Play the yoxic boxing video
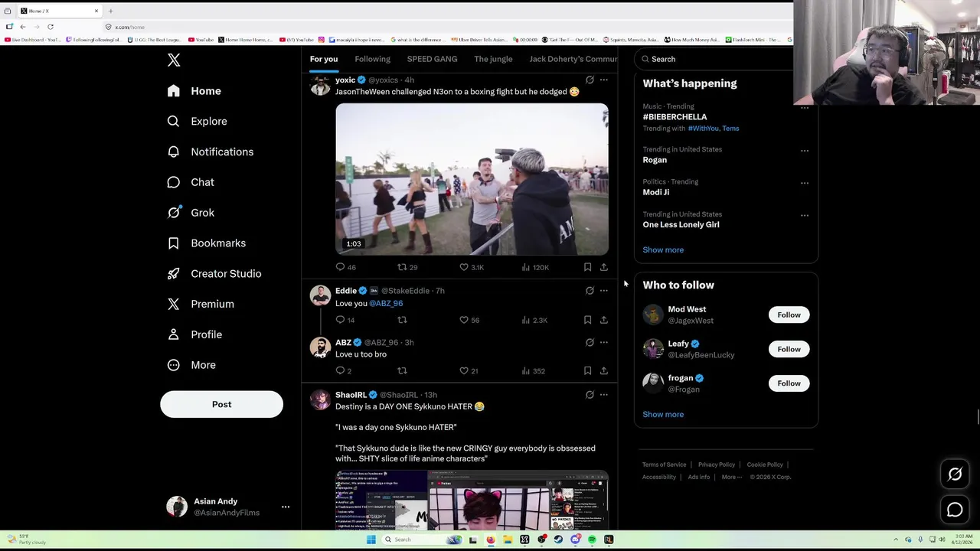This screenshot has height=551, width=980. 472,179
